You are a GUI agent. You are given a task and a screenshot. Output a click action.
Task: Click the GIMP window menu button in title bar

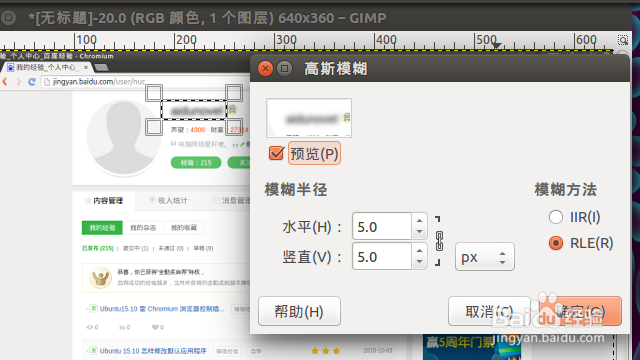(8, 17)
